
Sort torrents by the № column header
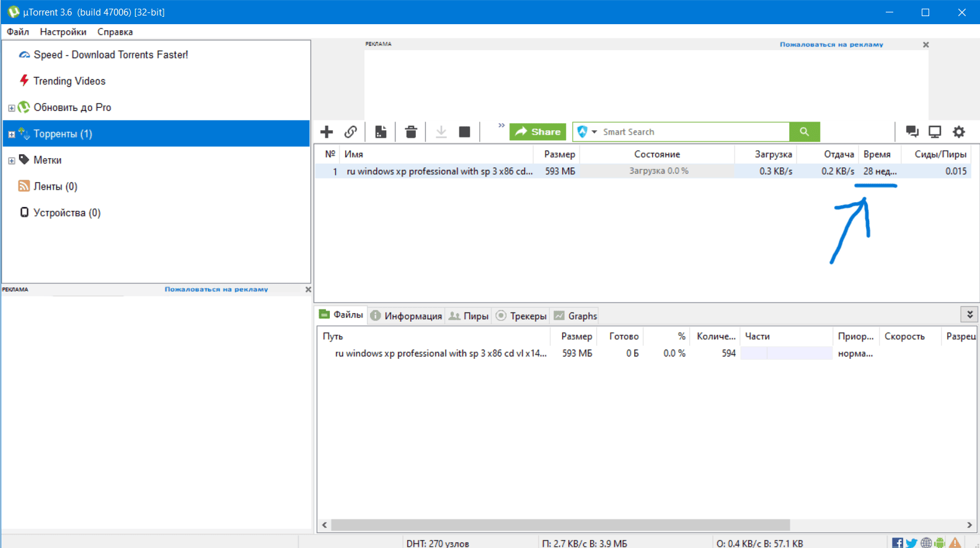point(330,154)
